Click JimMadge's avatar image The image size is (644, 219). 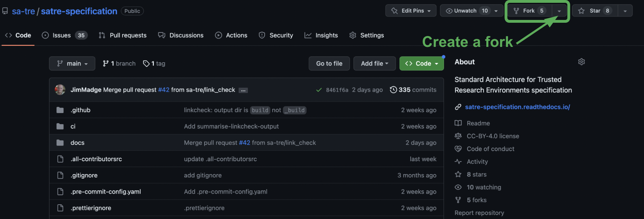(x=60, y=90)
